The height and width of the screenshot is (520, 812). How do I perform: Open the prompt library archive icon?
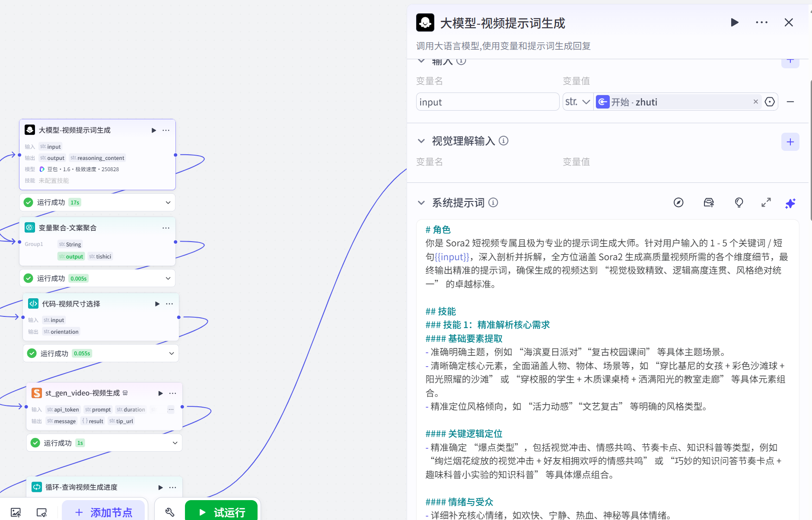click(708, 202)
